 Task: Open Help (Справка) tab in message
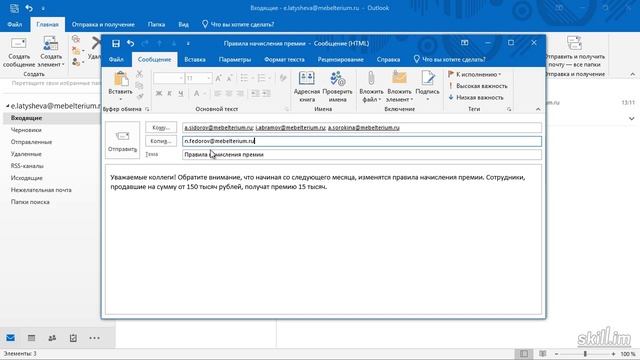click(388, 60)
